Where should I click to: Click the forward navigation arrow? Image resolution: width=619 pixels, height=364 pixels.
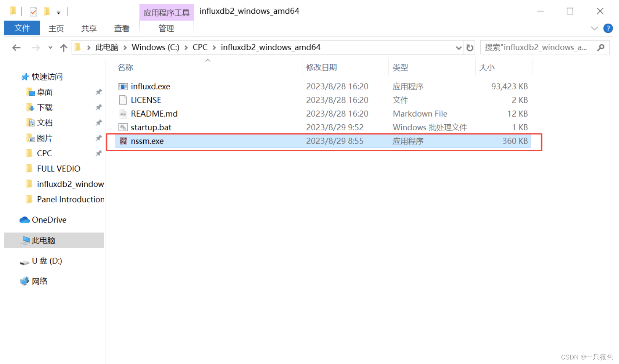click(35, 47)
